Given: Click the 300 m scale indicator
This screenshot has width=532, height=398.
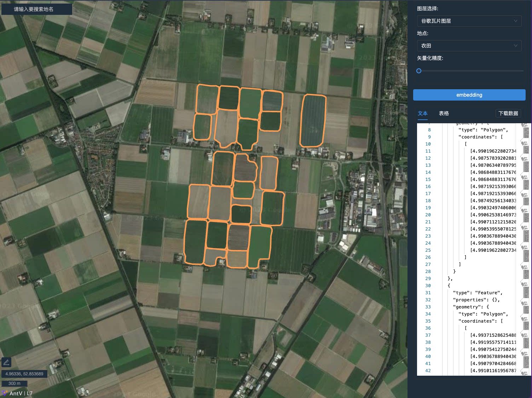Looking at the screenshot, I should [x=15, y=383].
